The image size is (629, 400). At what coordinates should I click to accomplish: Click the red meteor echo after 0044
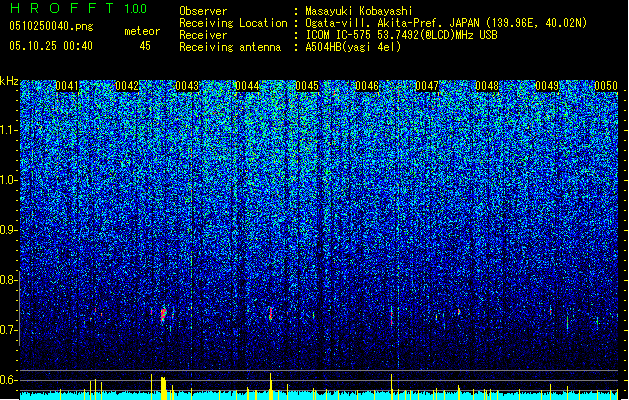[x=271, y=314]
